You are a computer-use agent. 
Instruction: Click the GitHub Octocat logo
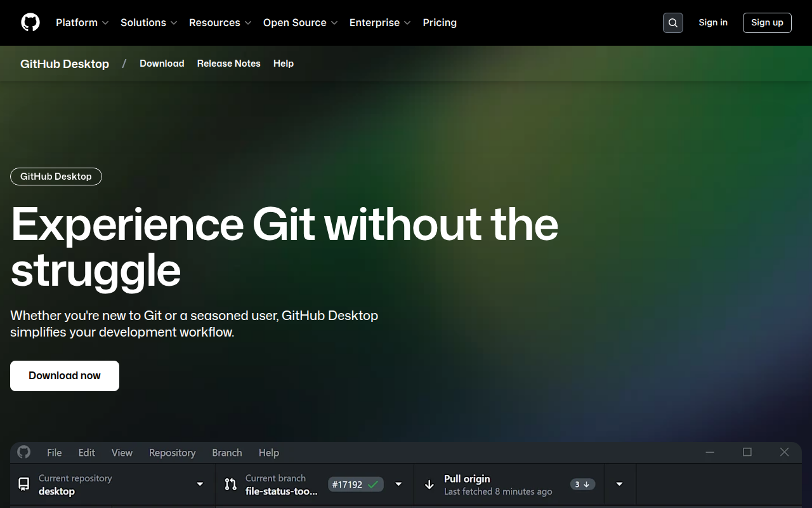click(30, 22)
